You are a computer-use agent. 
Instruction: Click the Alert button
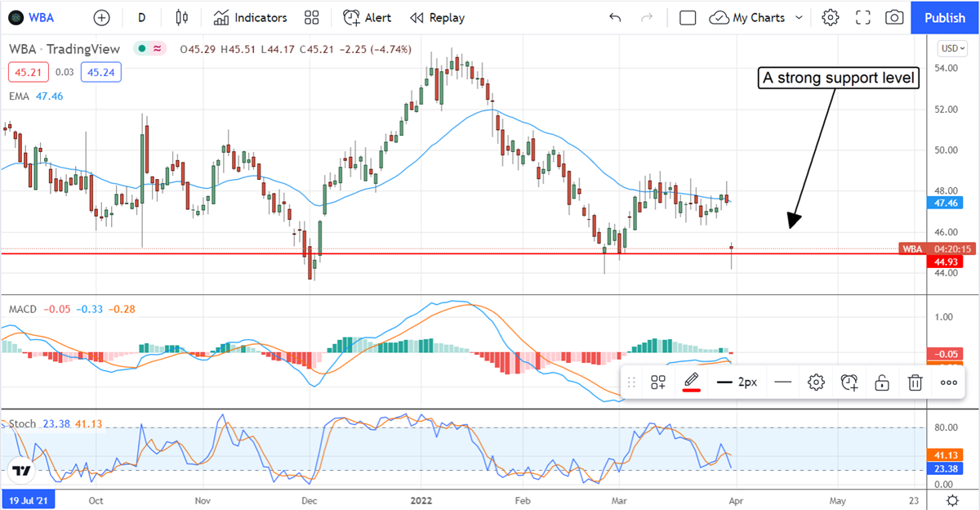(367, 17)
